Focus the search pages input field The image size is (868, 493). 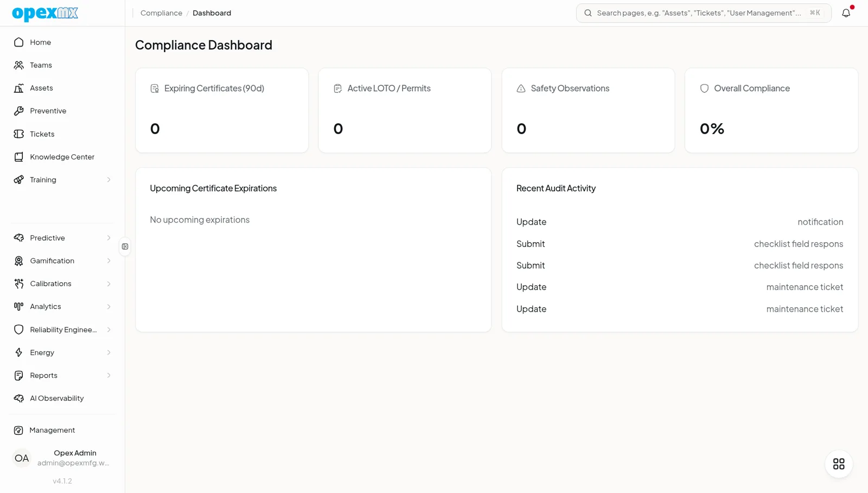(x=704, y=13)
